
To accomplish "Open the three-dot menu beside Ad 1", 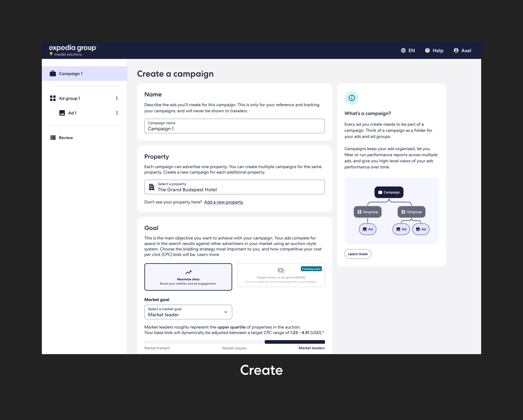I will [x=117, y=113].
